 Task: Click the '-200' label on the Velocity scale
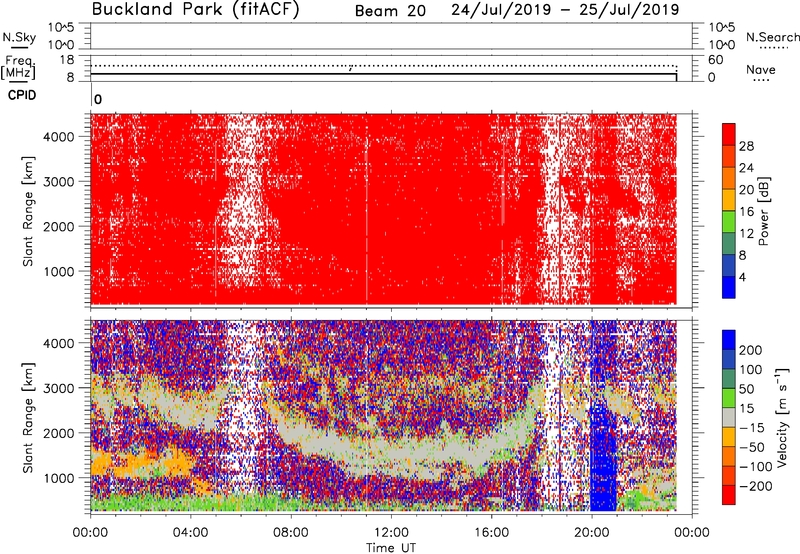756,486
